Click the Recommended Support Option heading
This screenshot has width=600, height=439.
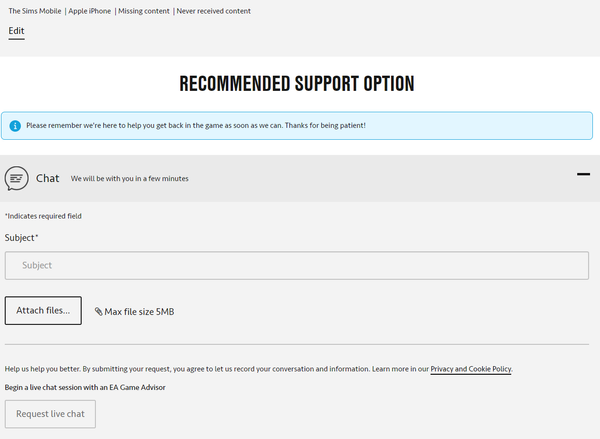297,84
